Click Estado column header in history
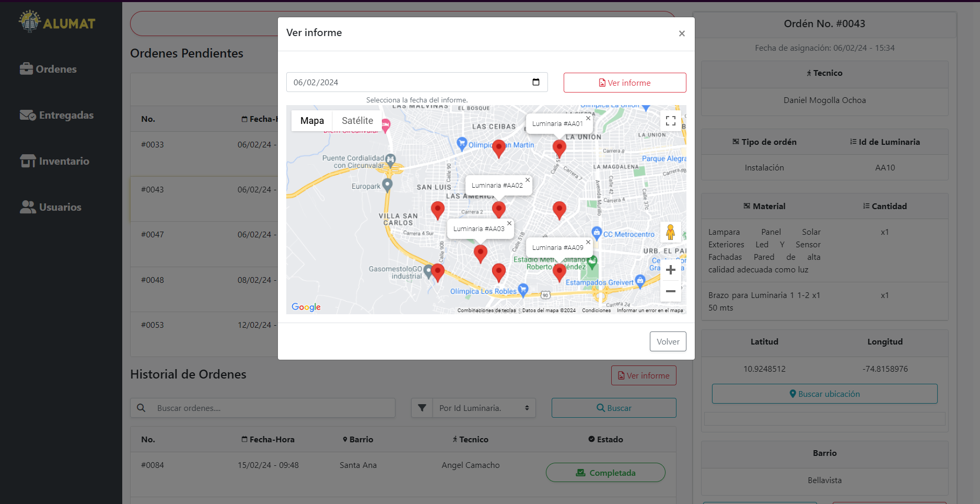Screen dimensions: 980x504 605,440
